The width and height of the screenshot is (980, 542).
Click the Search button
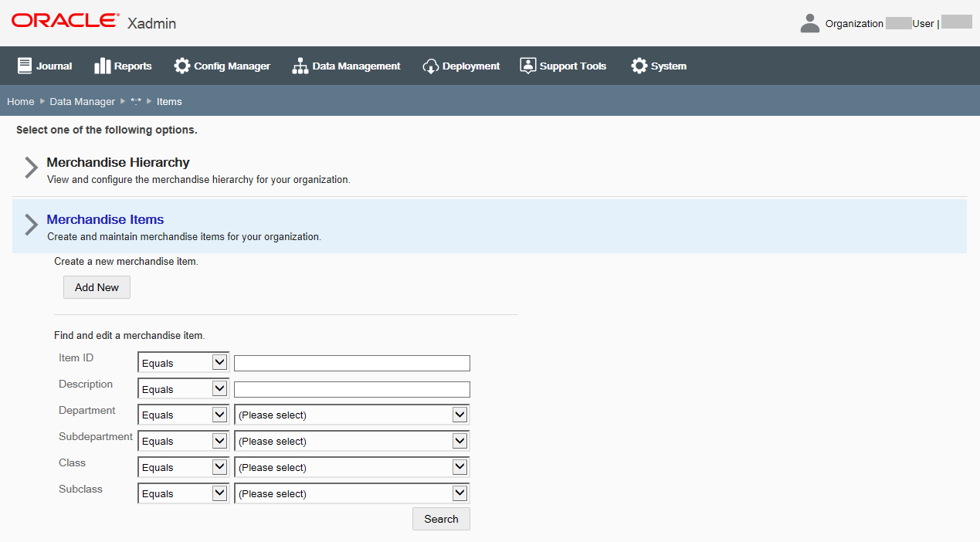[x=441, y=519]
